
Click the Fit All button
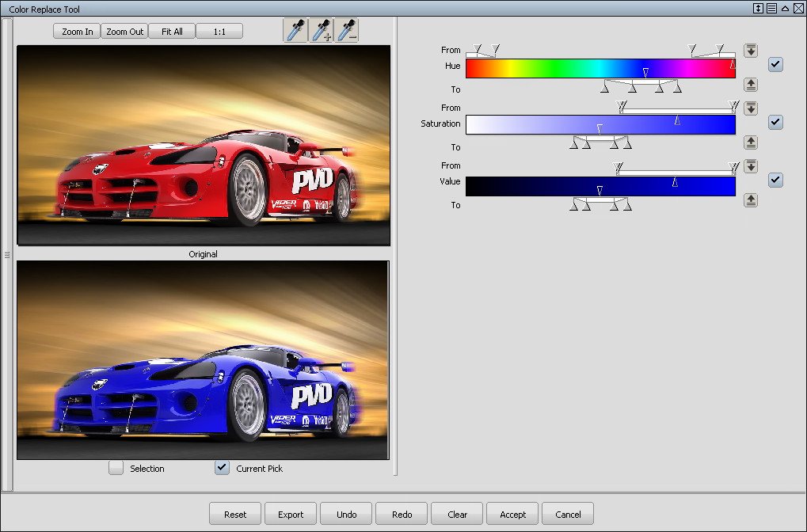172,32
